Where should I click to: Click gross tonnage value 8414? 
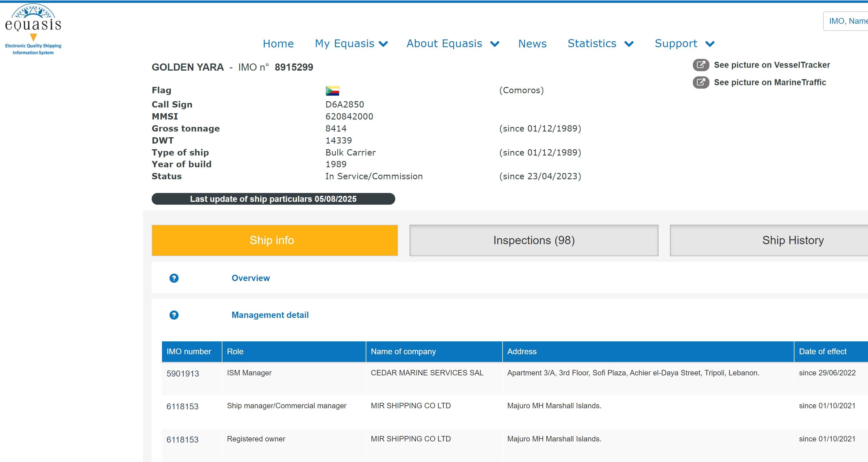tap(336, 129)
